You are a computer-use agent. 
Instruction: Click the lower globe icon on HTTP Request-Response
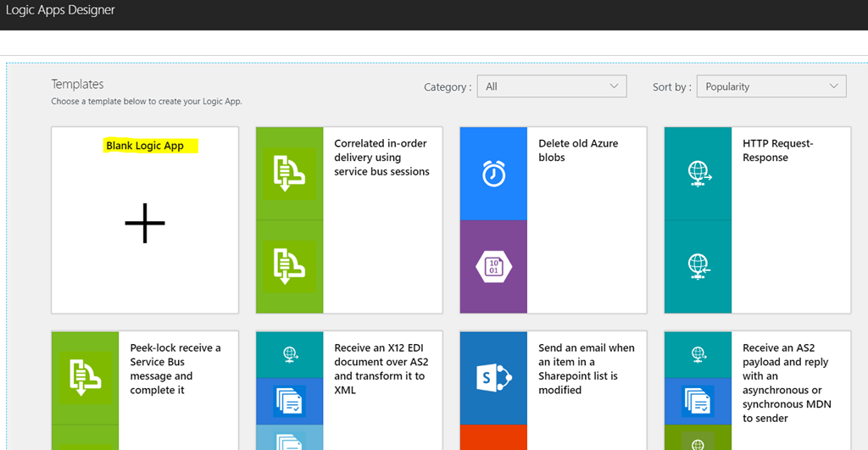point(698,267)
